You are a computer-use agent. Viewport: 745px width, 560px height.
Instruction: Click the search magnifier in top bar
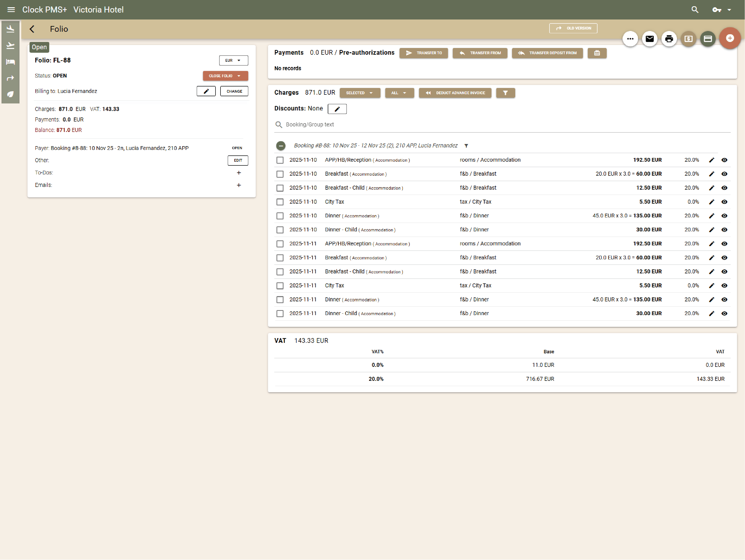[x=695, y=9]
